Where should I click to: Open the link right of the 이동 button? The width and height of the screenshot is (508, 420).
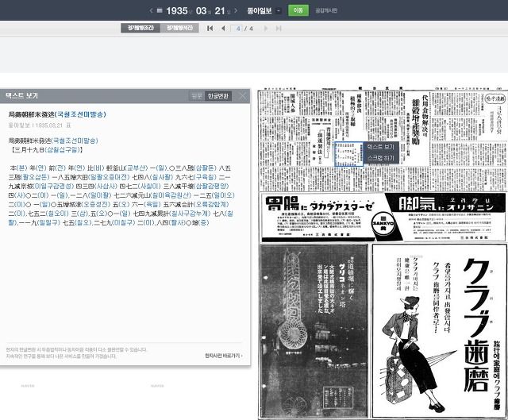click(x=326, y=10)
